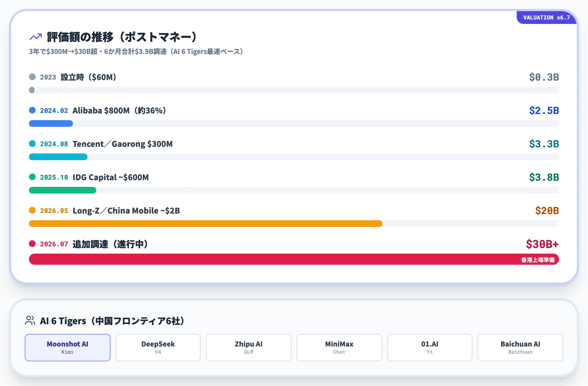The width and height of the screenshot is (588, 386).
Task: Click the 2026.07 date label
Action: point(54,244)
